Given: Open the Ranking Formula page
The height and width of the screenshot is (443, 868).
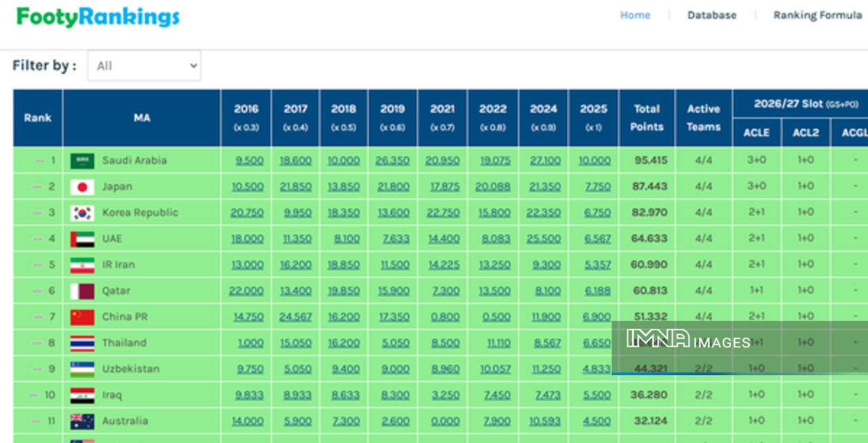Looking at the screenshot, I should [x=817, y=15].
